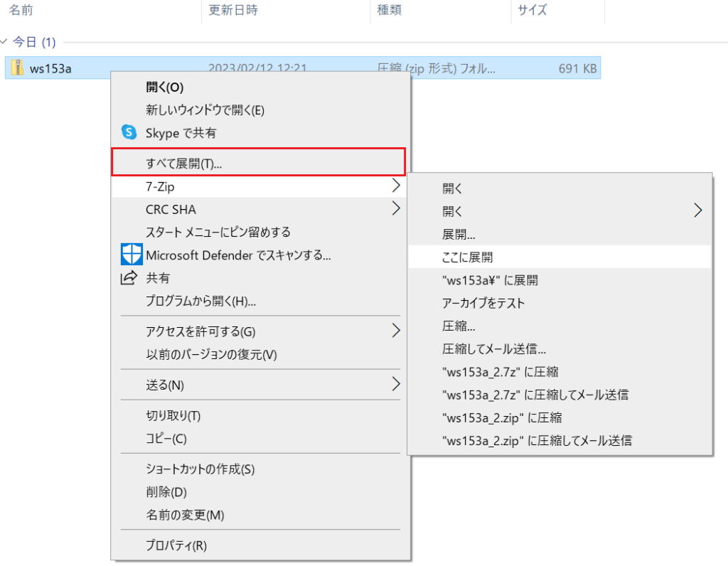Image resolution: width=728 pixels, height=566 pixels.
Task: Expand the 送る(N) submenu arrow
Action: coord(395,385)
